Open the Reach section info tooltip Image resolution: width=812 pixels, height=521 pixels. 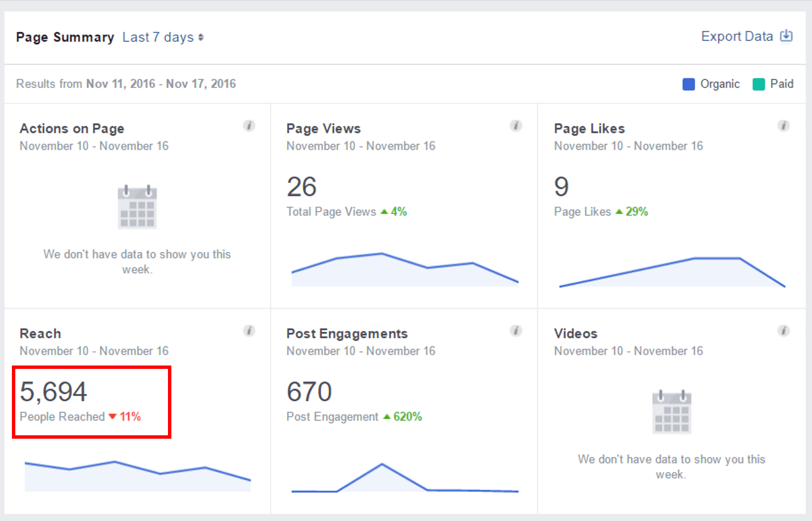tap(249, 330)
